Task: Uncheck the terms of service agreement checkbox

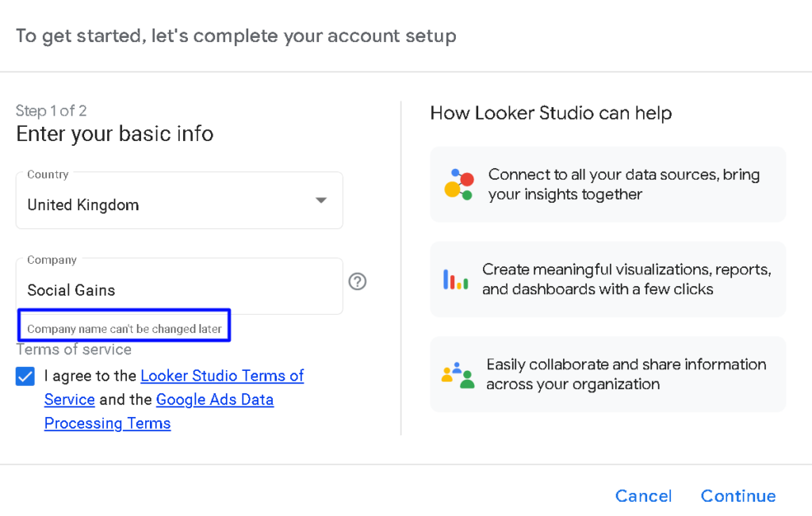Action: pyautogui.click(x=25, y=376)
